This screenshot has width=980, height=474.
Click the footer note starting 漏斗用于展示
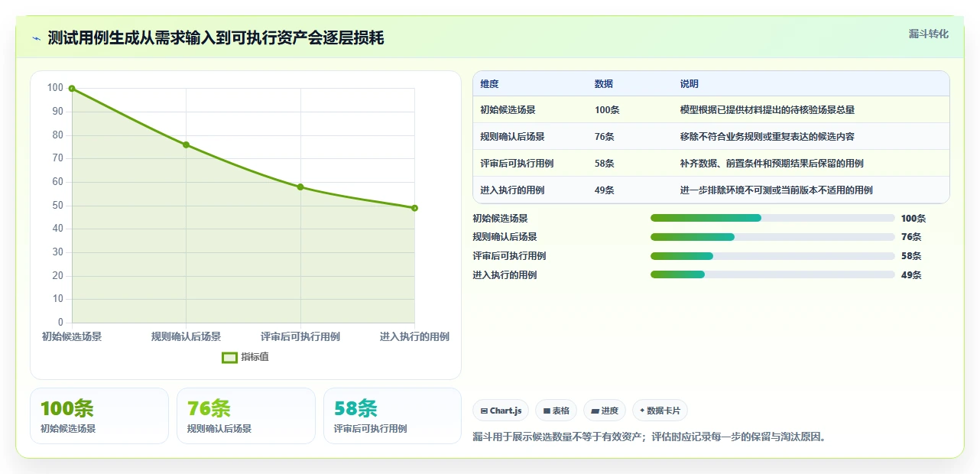click(x=650, y=437)
